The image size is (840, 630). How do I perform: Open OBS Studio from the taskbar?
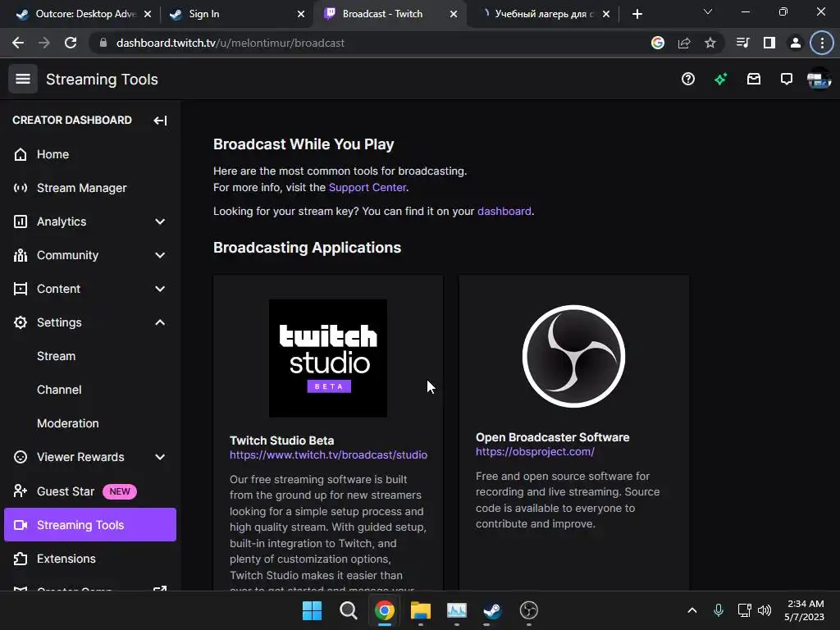pyautogui.click(x=529, y=610)
